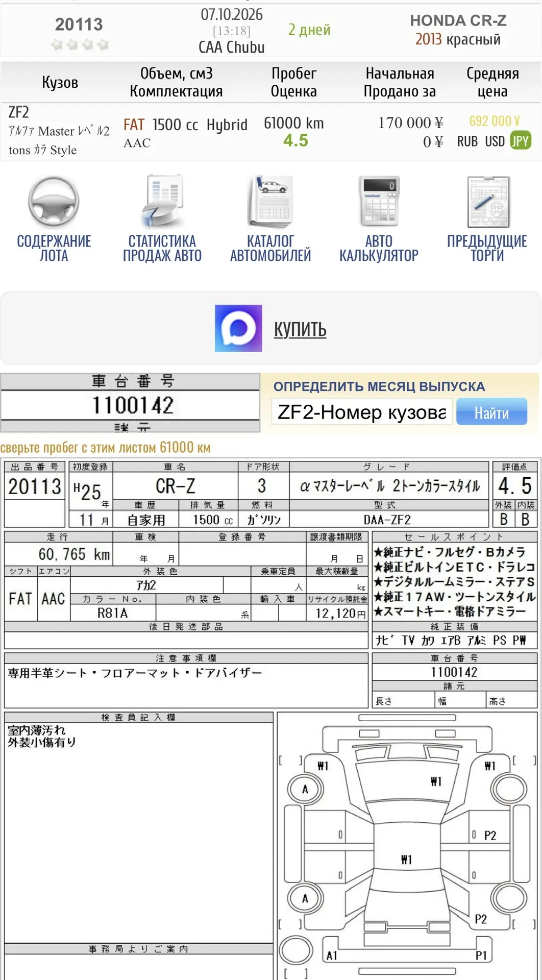
Task: Click the A1 mark on damage diagram
Action: (x=332, y=955)
